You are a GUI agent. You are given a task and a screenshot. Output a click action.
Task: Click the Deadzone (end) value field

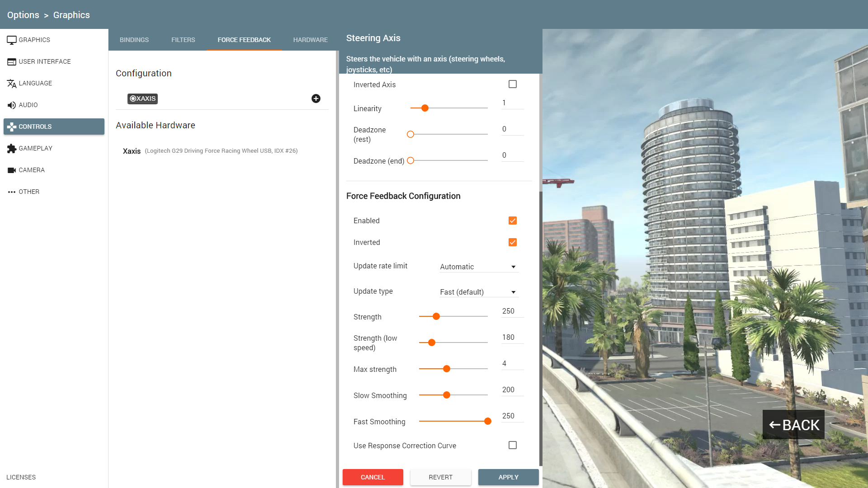click(x=513, y=155)
